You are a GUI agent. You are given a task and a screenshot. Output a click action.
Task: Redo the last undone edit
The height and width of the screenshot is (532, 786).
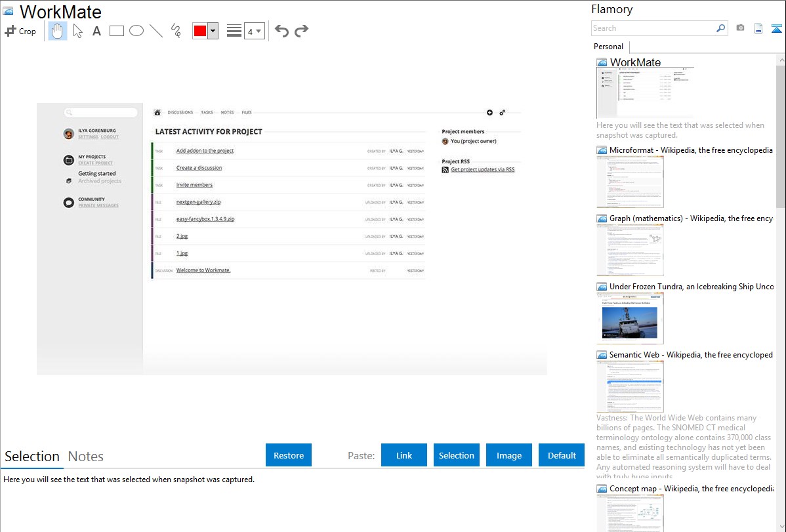tap(301, 31)
